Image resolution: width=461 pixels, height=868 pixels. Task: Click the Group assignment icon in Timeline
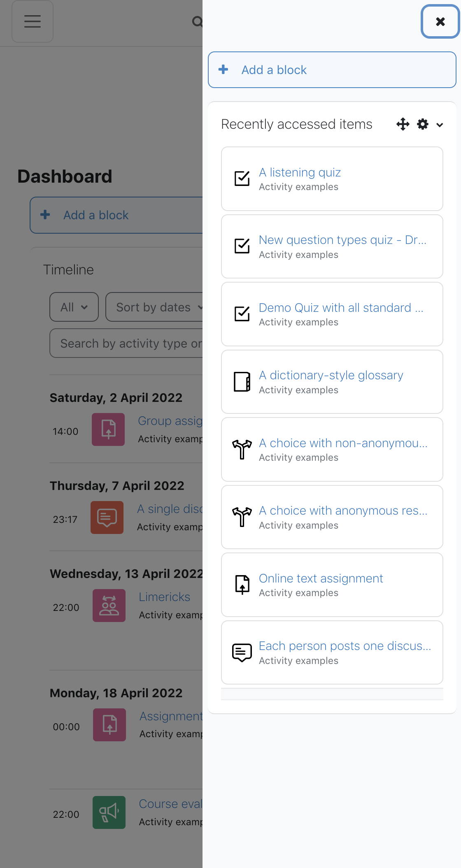[108, 429]
